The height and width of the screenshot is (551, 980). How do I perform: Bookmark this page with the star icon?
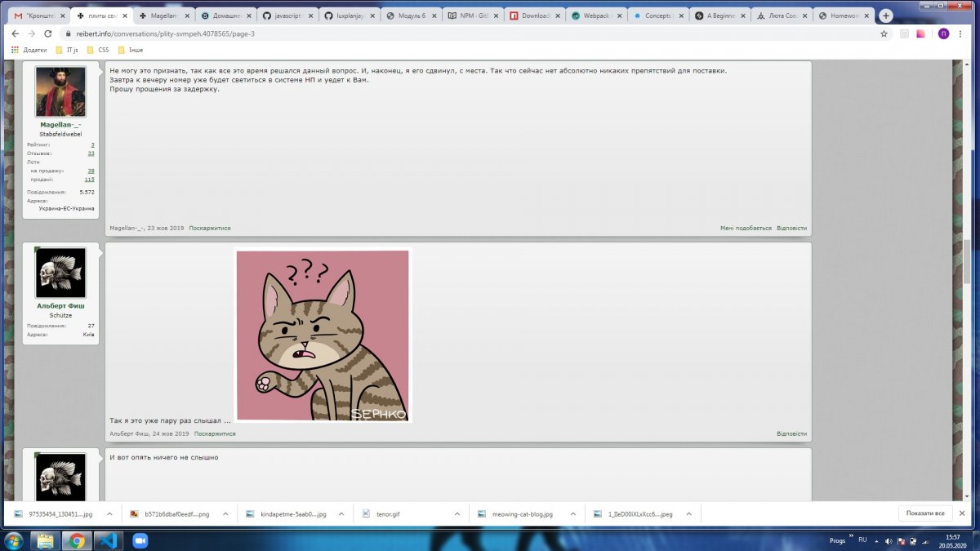tap(884, 33)
